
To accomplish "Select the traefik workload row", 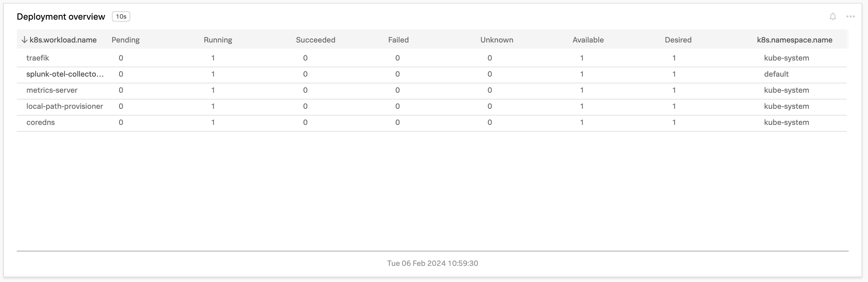I will tap(38, 58).
